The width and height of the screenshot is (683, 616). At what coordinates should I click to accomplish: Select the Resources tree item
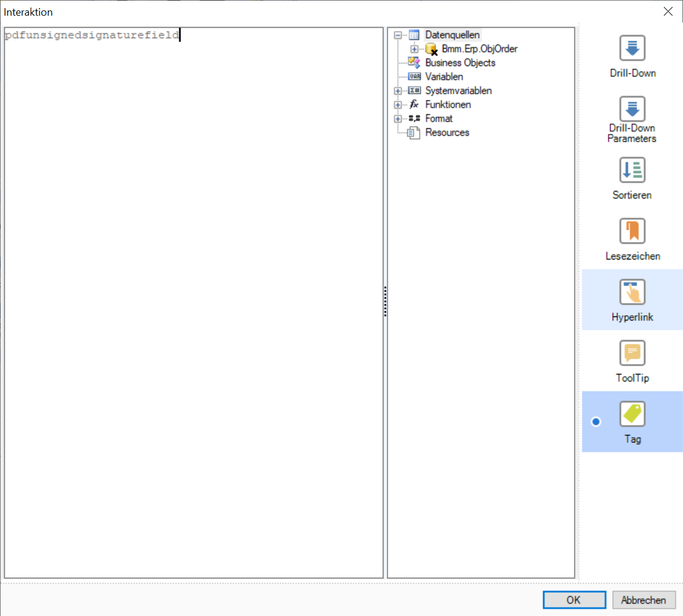coord(447,132)
